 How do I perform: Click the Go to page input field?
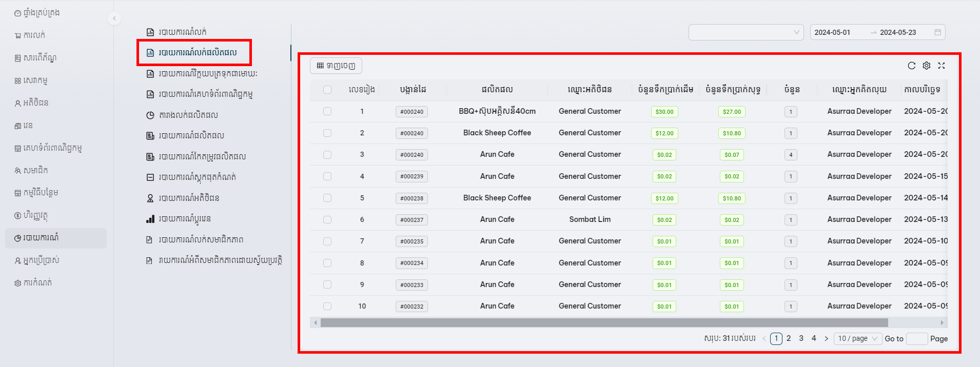(x=916, y=339)
